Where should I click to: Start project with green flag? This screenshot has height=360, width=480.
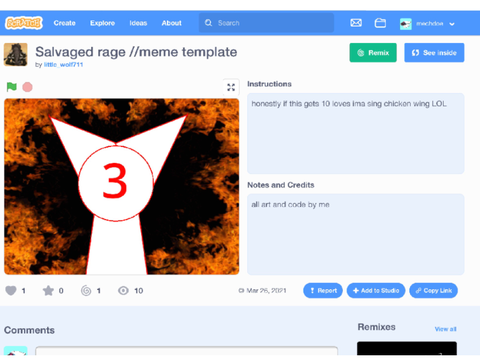click(x=12, y=87)
